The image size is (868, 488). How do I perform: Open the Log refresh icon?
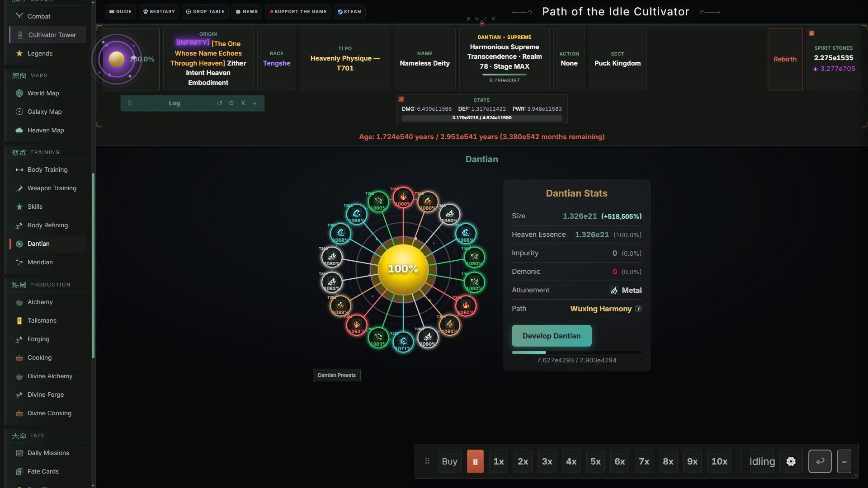coord(219,103)
